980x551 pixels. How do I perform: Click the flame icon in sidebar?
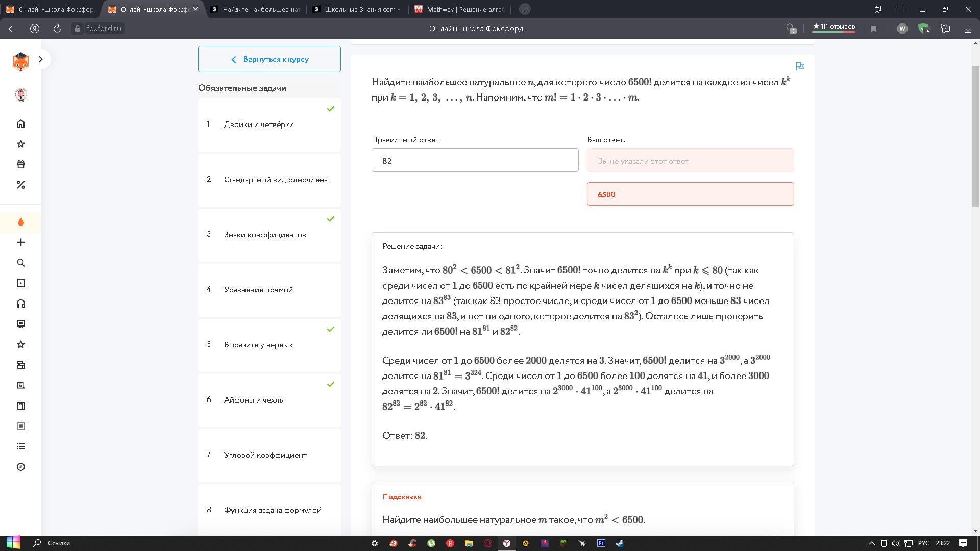coord(21,222)
